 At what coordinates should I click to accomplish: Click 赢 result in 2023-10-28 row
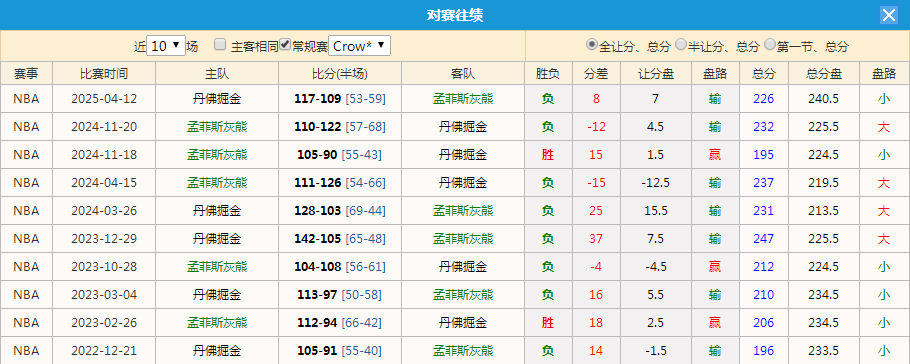point(715,266)
